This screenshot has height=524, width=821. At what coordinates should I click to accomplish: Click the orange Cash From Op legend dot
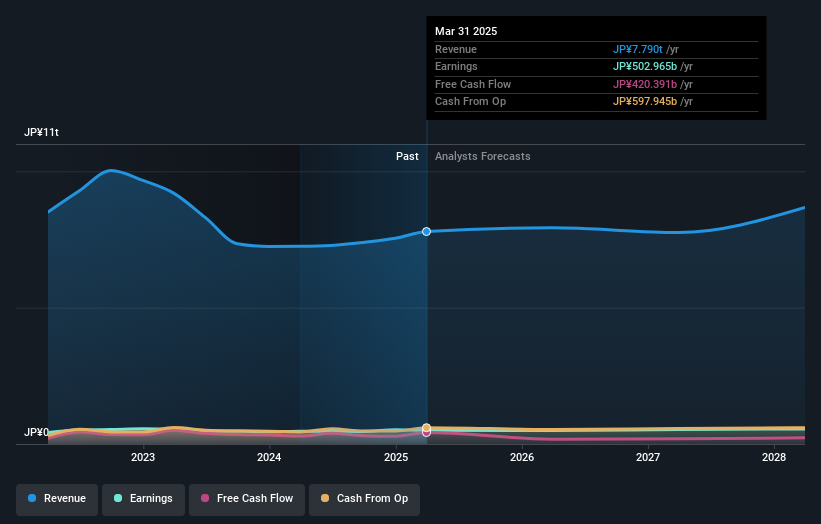(x=325, y=498)
